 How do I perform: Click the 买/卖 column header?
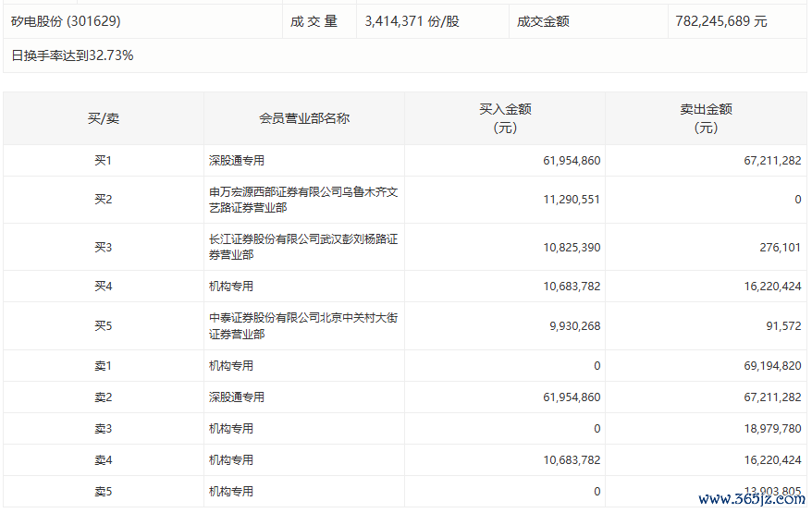pyautogui.click(x=103, y=118)
